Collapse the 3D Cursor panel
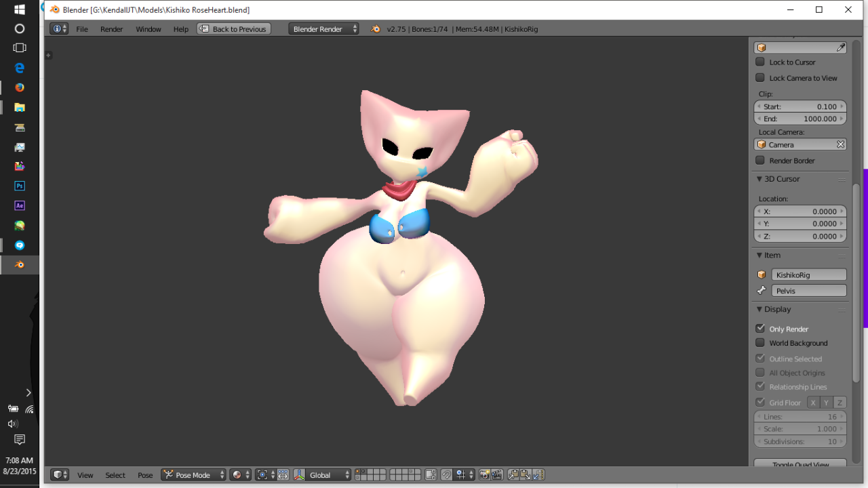This screenshot has height=488, width=868. pyautogui.click(x=760, y=179)
